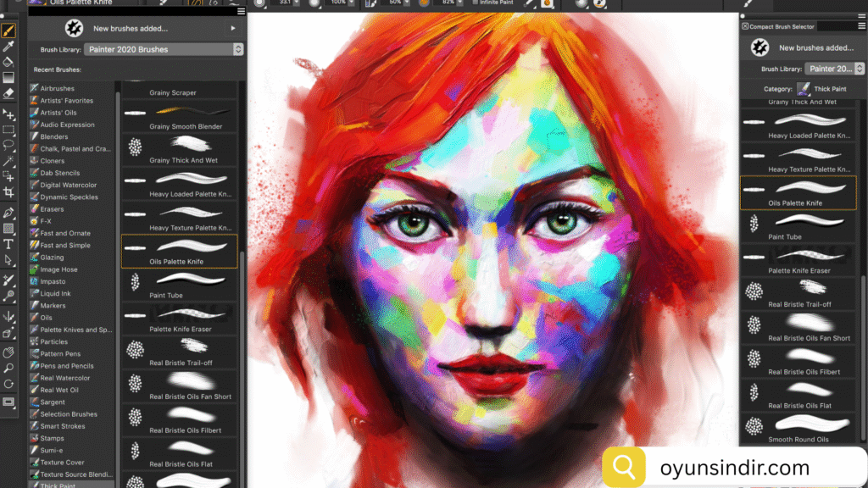Select the Brush tool in the toolbox
The image size is (868, 488).
coord(9,30)
